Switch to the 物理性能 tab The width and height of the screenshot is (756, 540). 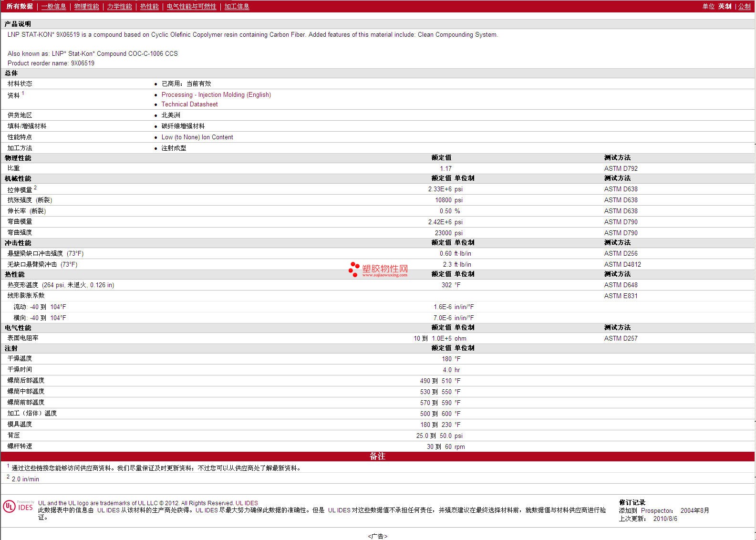86,6
